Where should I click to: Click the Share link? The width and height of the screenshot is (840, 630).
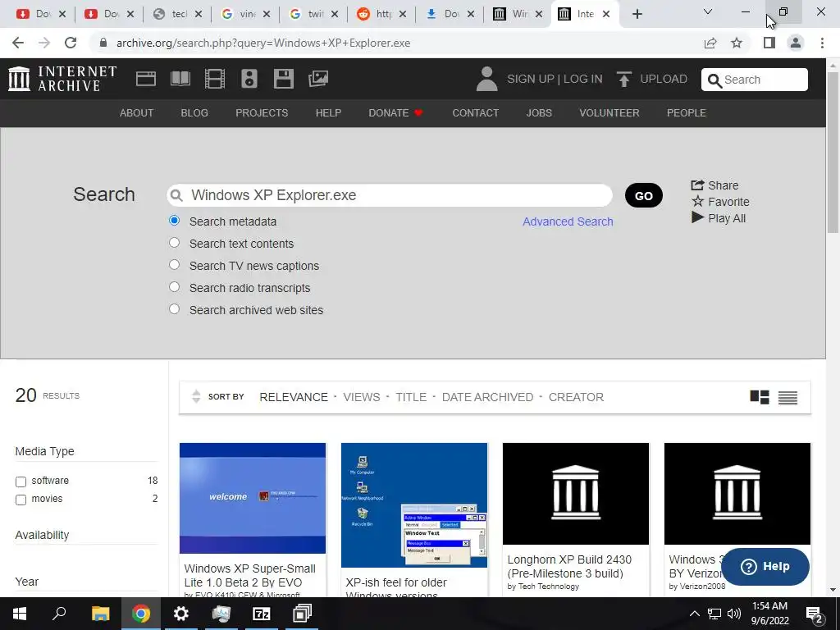714,185
